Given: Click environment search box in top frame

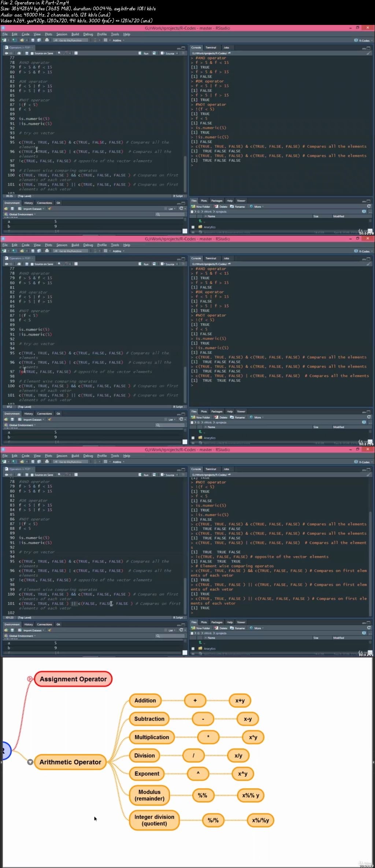Looking at the screenshot, I should pos(170,214).
